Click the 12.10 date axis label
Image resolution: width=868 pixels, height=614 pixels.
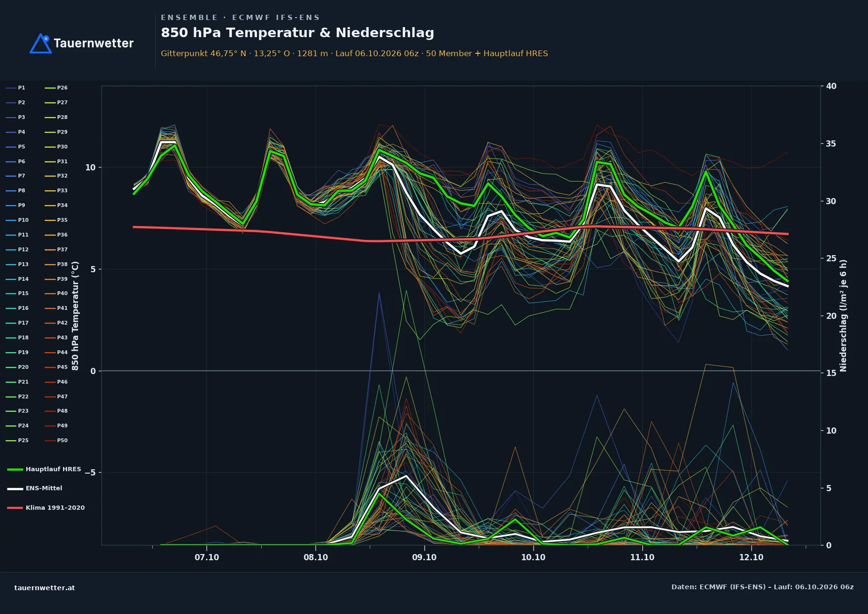coord(751,557)
